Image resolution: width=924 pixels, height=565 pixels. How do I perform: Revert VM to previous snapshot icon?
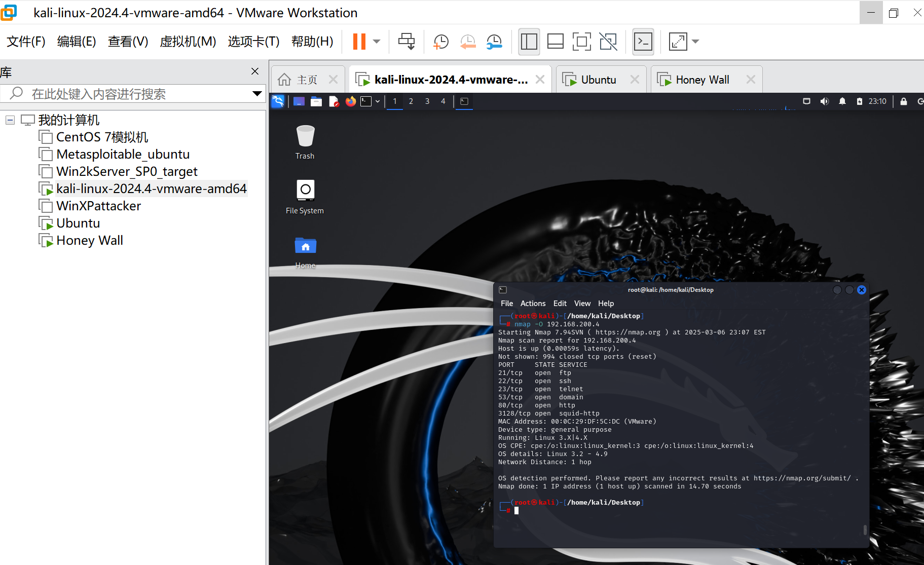point(468,42)
